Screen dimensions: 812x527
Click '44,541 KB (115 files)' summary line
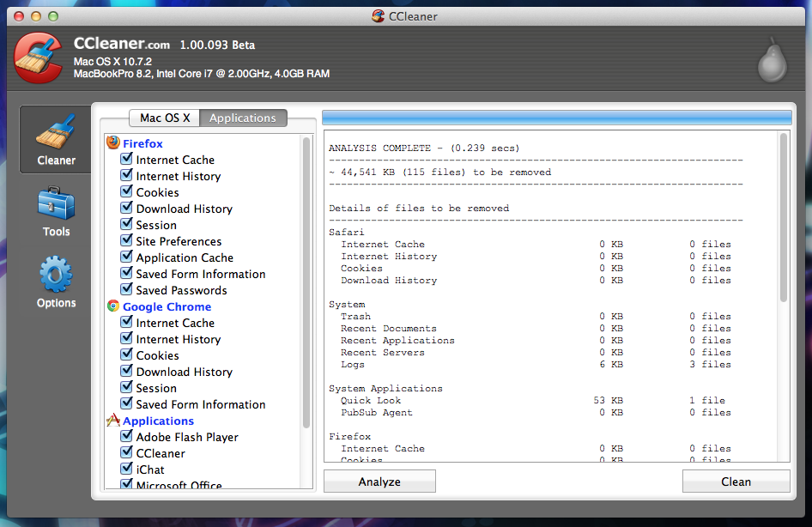(x=440, y=172)
